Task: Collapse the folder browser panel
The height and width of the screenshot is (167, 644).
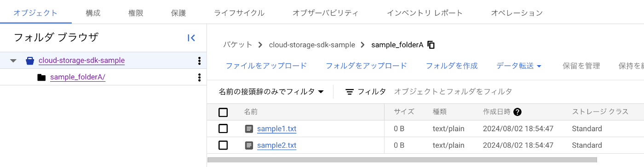Action: pyautogui.click(x=191, y=38)
